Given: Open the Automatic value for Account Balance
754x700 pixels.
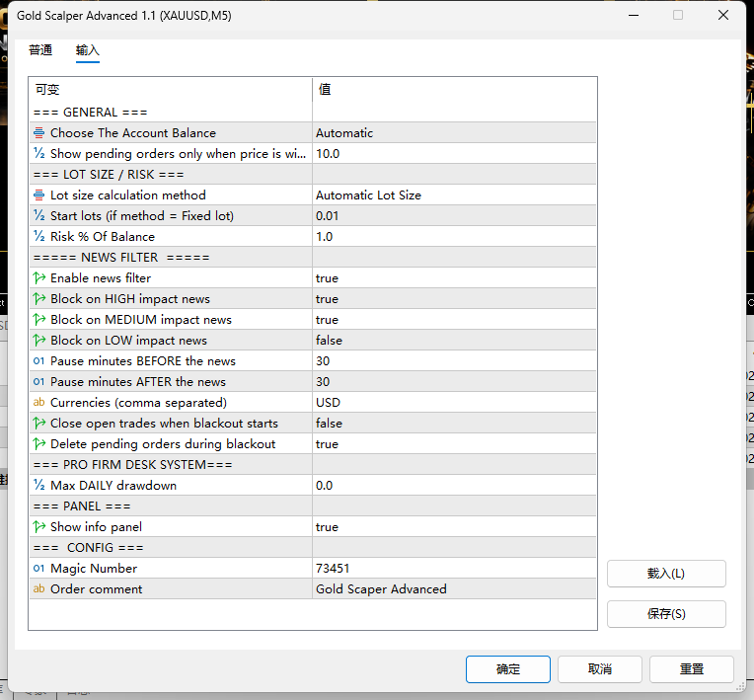Looking at the screenshot, I should [x=454, y=132].
